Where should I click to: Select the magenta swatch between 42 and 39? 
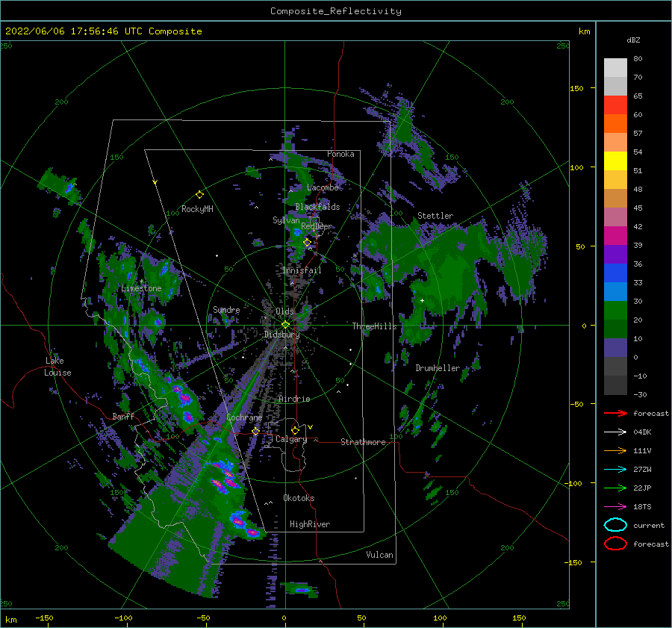(x=615, y=235)
